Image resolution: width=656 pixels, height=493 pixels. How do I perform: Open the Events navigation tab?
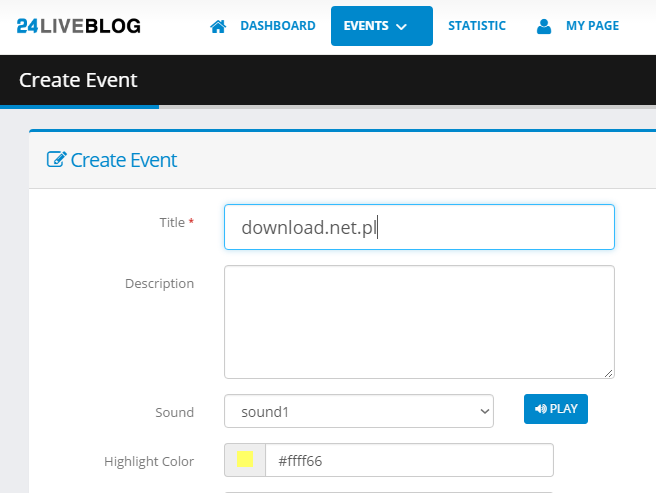[x=382, y=26]
